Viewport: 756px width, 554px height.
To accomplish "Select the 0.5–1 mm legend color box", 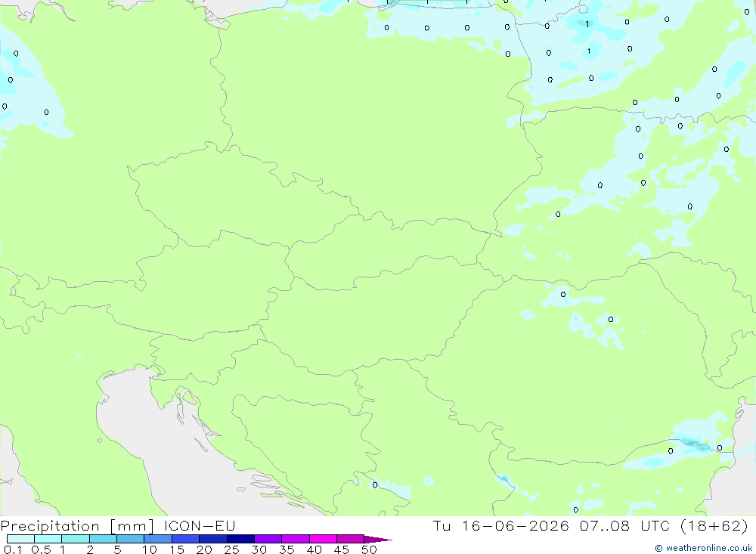I will point(48,539).
